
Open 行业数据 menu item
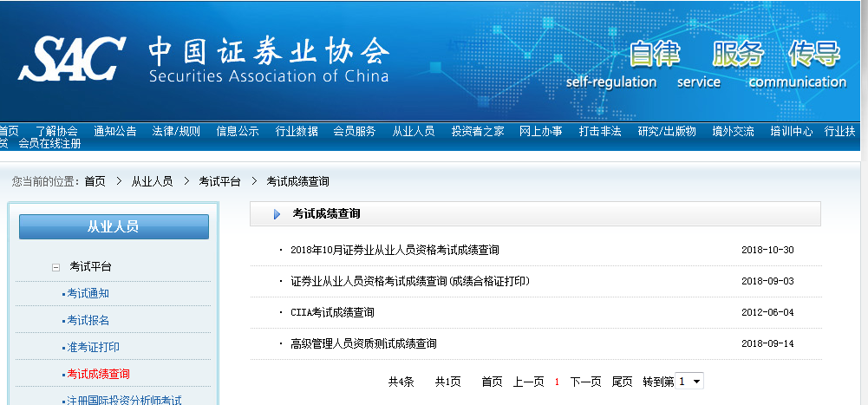(x=297, y=131)
